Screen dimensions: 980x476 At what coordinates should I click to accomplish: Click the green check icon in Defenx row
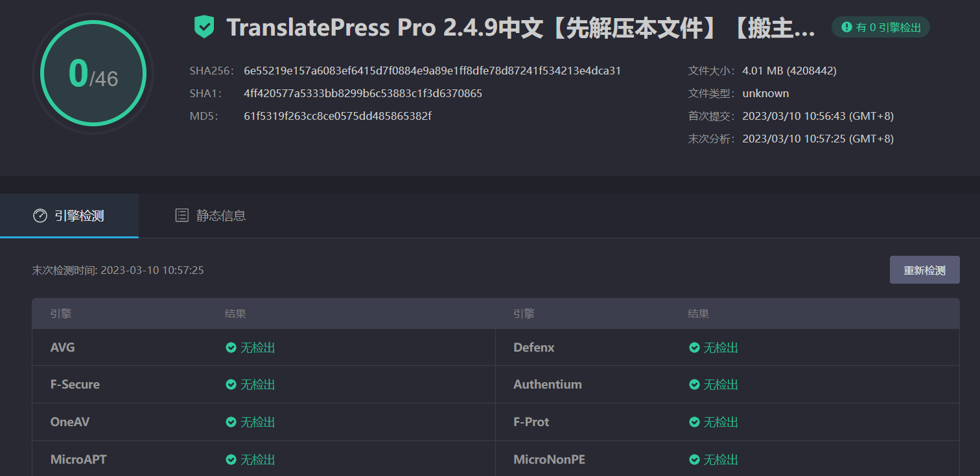694,348
